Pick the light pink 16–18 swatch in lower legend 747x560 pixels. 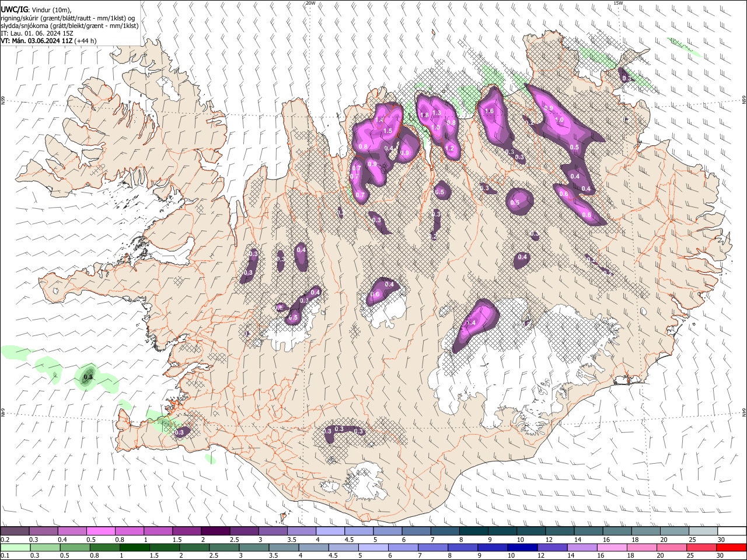pyautogui.click(x=611, y=547)
